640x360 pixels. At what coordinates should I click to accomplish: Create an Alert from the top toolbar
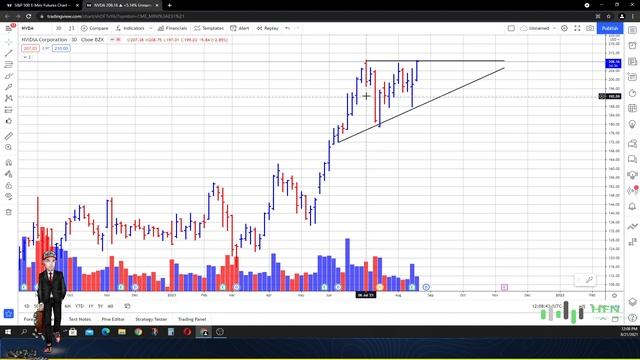click(240, 28)
